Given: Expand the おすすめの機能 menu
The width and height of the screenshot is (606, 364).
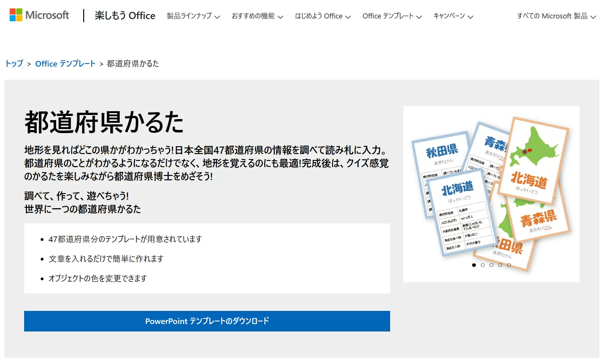Looking at the screenshot, I should [257, 16].
